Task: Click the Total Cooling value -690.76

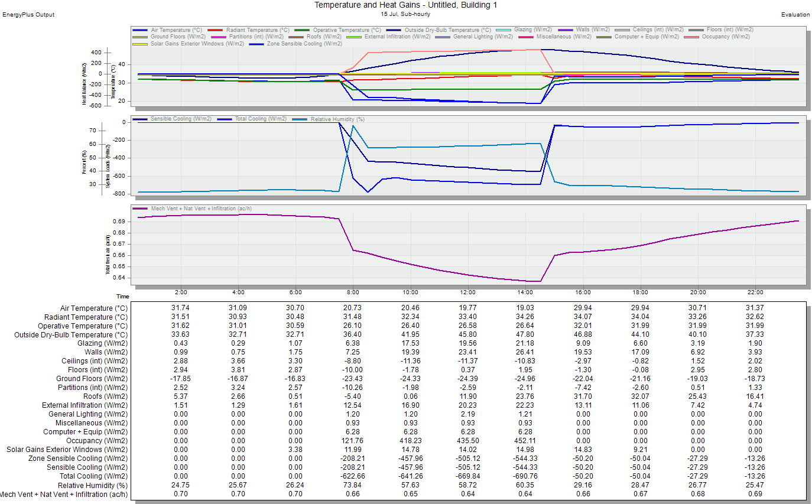Action: click(525, 476)
